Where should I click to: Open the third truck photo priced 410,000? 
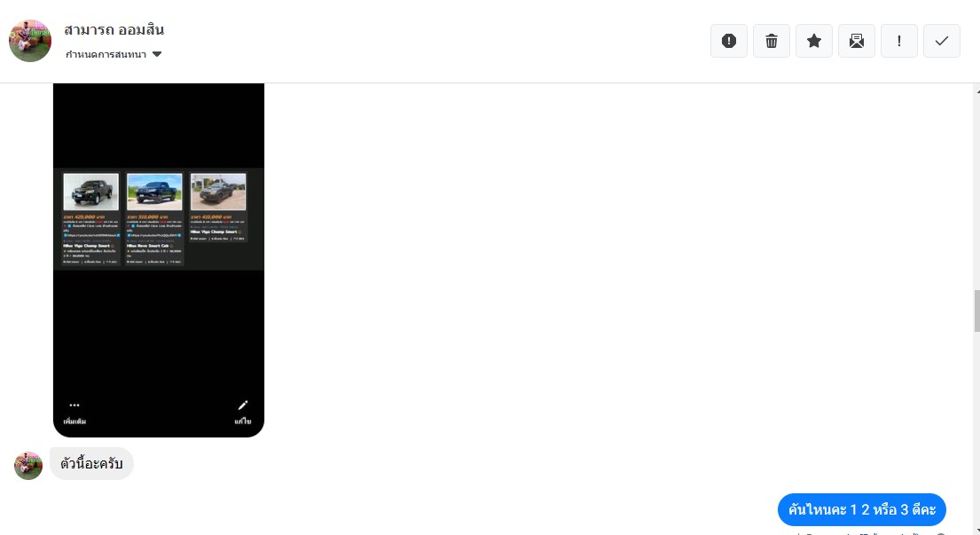pyautogui.click(x=218, y=192)
